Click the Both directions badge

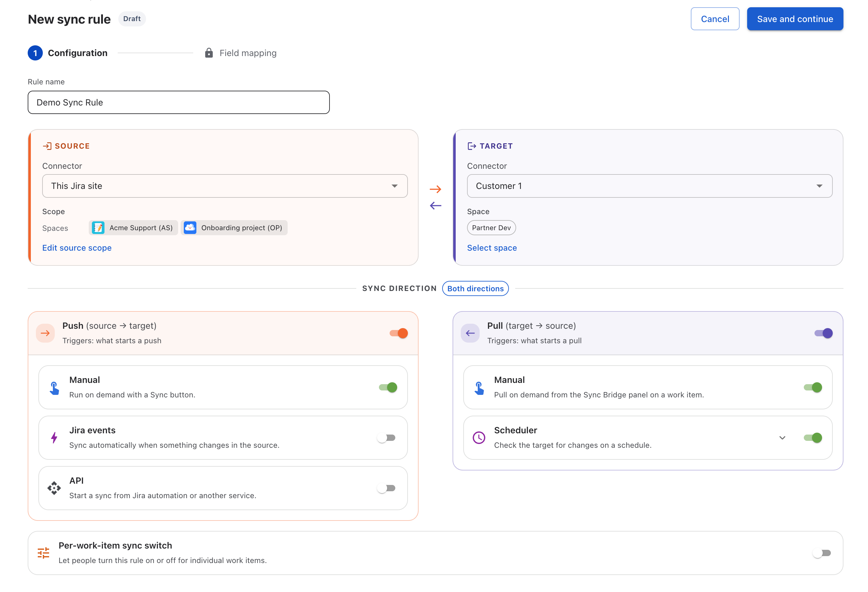[x=476, y=288]
